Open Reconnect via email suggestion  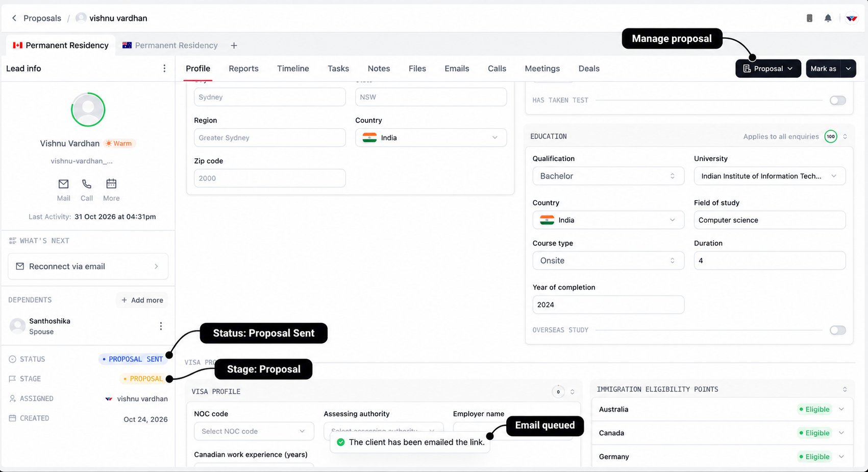88,267
